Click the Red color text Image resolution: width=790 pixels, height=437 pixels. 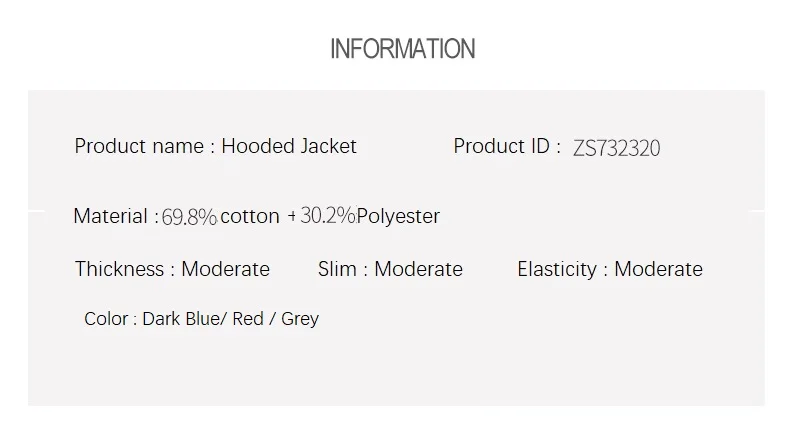click(x=248, y=319)
